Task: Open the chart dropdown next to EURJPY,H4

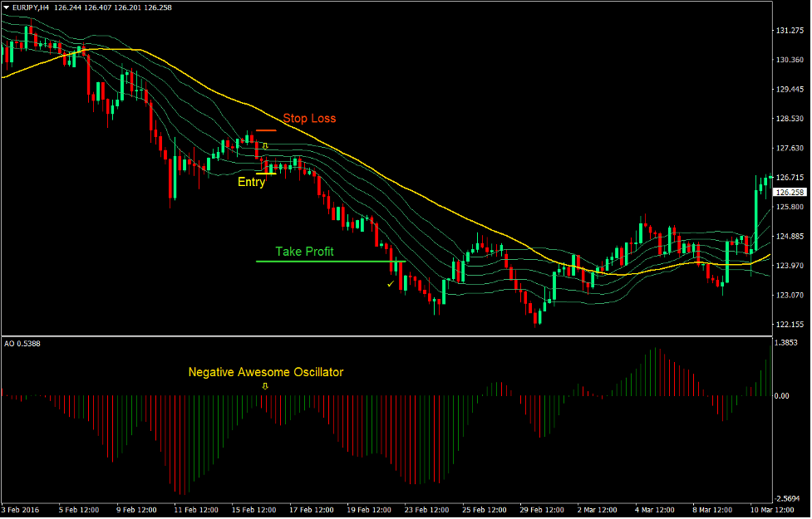Action: pos(7,7)
